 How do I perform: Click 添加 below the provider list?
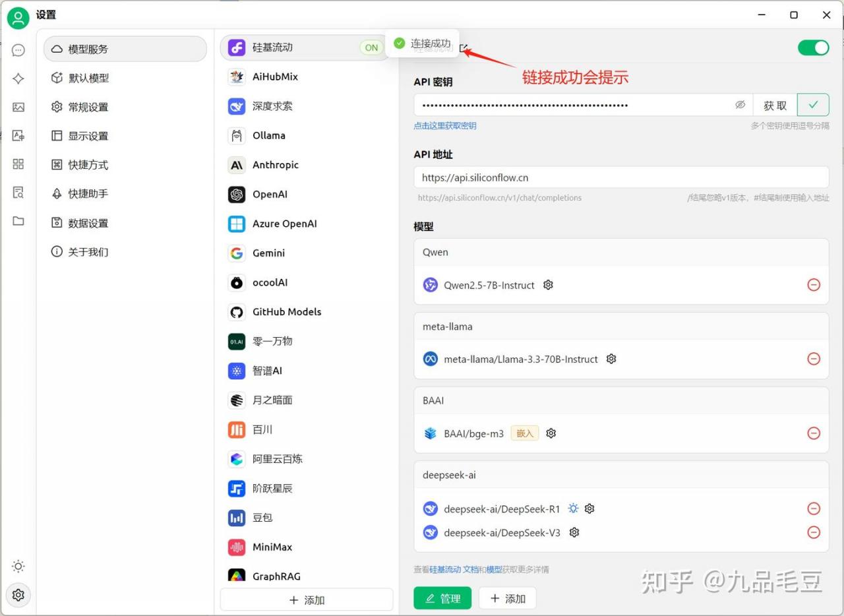click(x=307, y=600)
